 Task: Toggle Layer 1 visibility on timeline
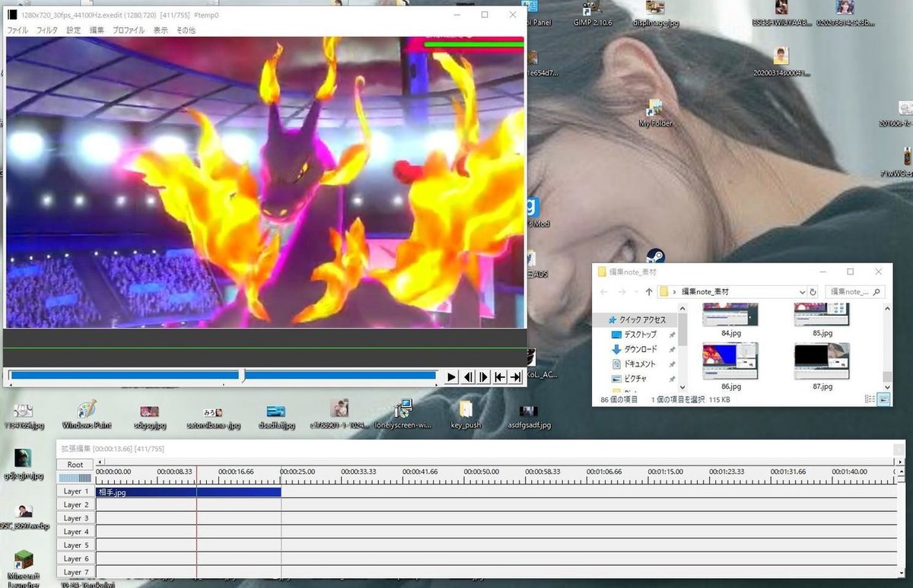[x=76, y=491]
